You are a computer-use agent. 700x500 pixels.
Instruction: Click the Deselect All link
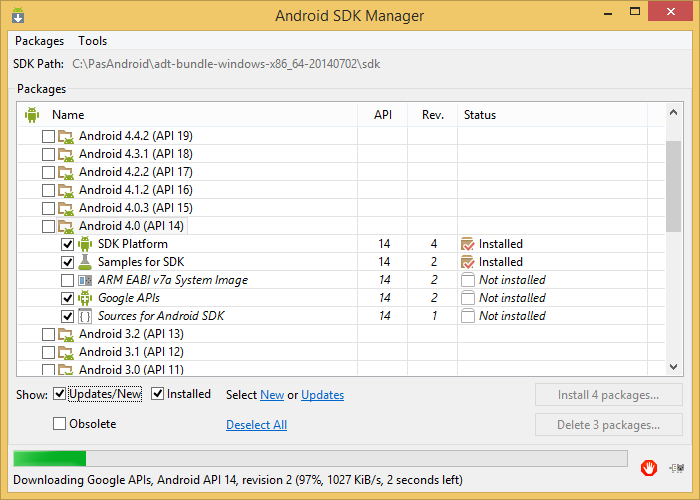[x=256, y=425]
